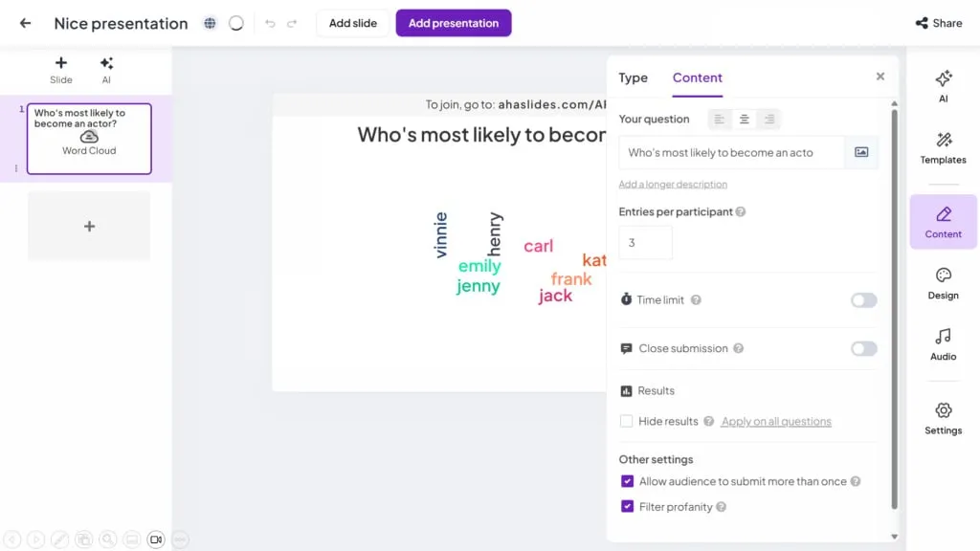
Task: Switch to the Type tab
Action: point(633,77)
